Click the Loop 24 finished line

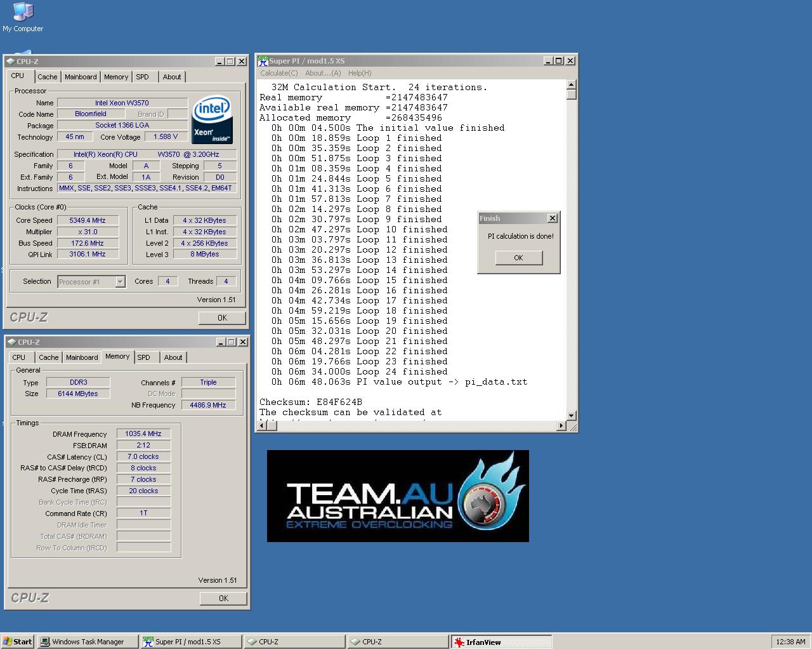(x=360, y=372)
